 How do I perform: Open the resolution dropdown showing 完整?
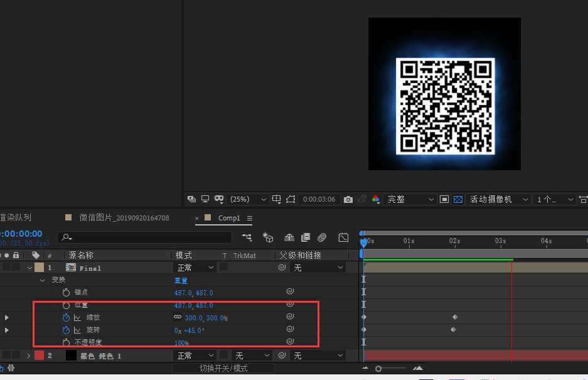pos(410,199)
